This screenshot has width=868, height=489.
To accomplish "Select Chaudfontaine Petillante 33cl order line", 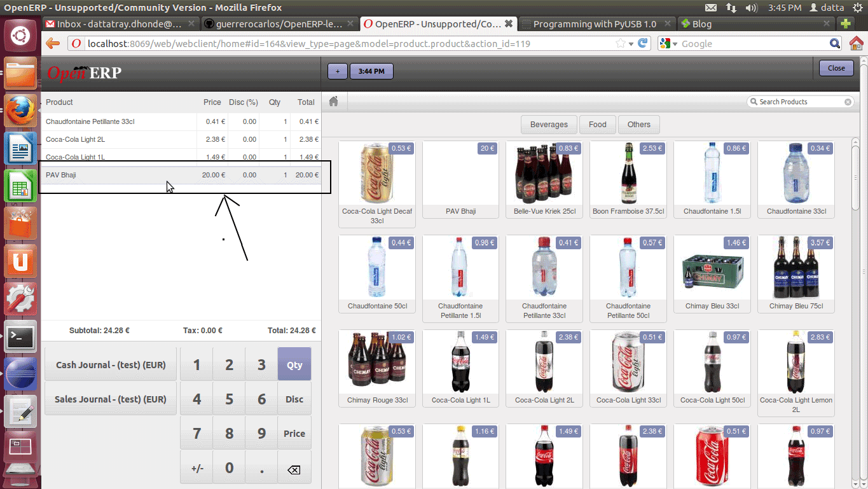I will click(x=181, y=121).
